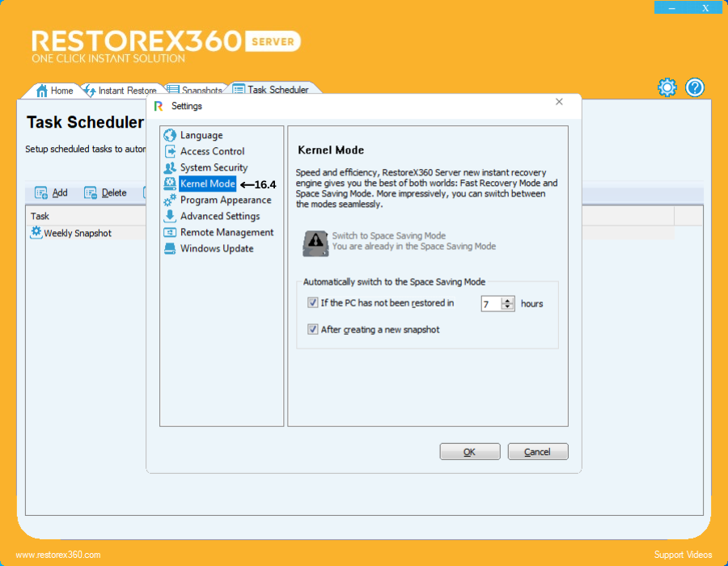Image resolution: width=728 pixels, height=566 pixels.
Task: Click the Access Control icon
Action: pyautogui.click(x=170, y=151)
